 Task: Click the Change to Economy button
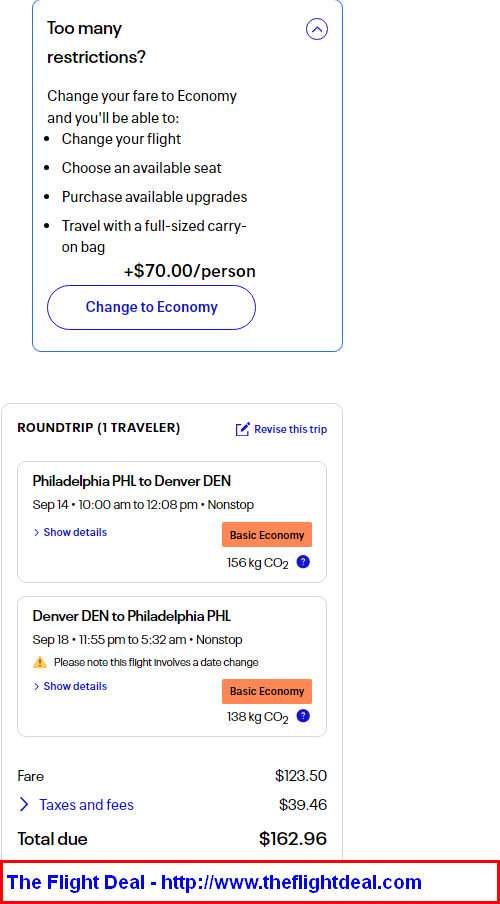click(151, 307)
